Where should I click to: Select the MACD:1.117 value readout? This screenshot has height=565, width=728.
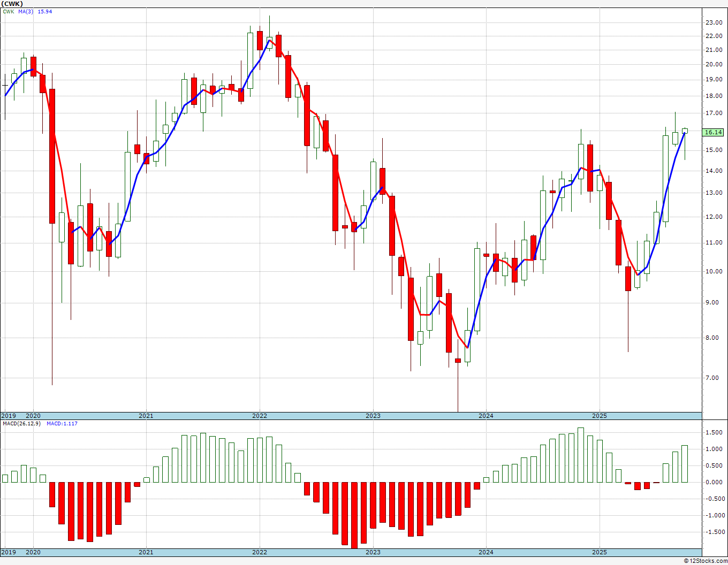62,424
